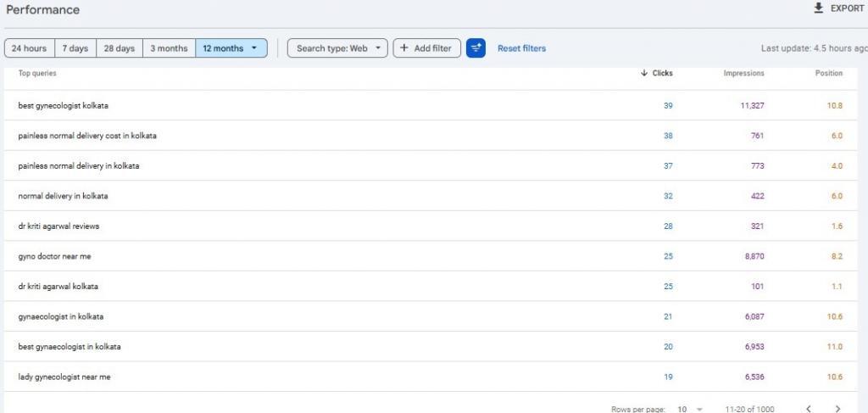Open query gyno doctor near me
This screenshot has width=868, height=413.
[54, 256]
